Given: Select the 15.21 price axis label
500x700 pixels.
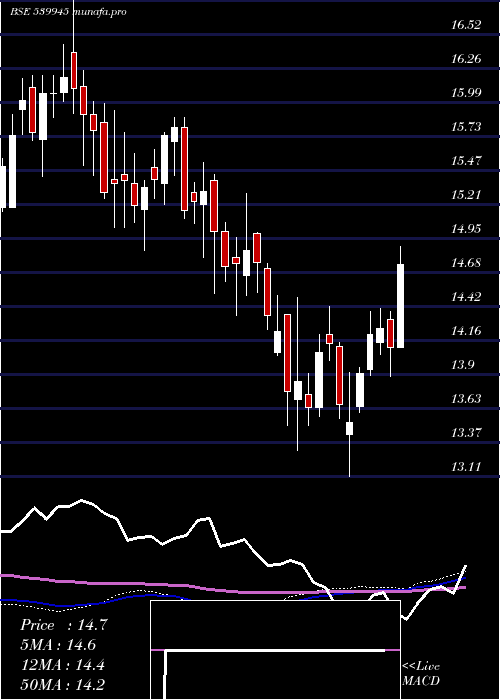Looking at the screenshot, I should pos(466,195).
